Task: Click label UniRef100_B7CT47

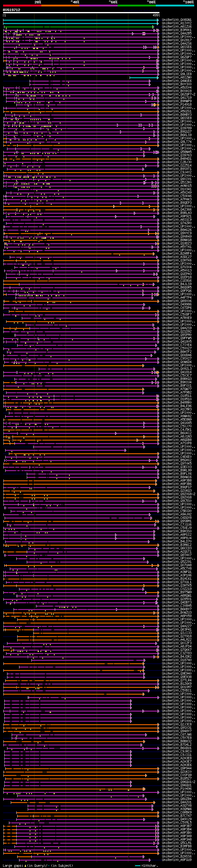Action: pyautogui.click(x=177, y=815)
